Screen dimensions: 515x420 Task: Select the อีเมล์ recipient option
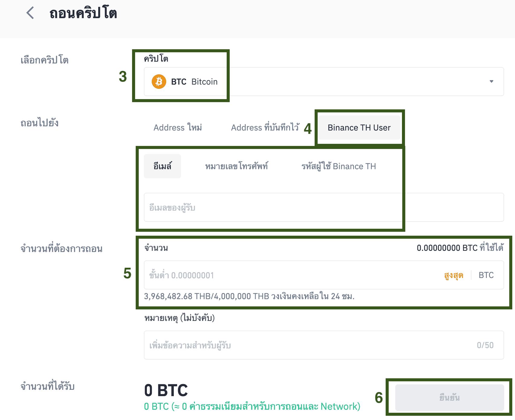(162, 166)
